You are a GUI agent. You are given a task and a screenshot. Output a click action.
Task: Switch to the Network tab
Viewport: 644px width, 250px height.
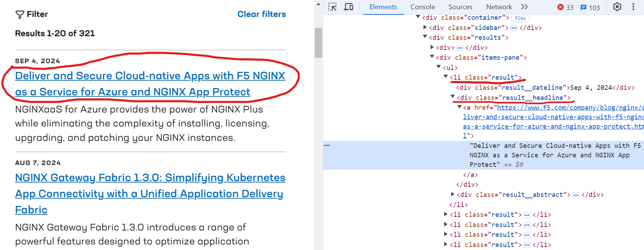pyautogui.click(x=499, y=7)
